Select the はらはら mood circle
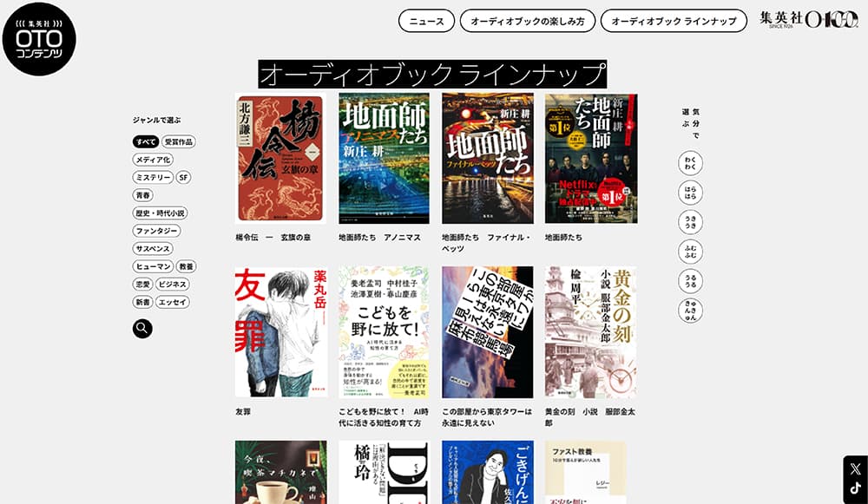 [690, 193]
